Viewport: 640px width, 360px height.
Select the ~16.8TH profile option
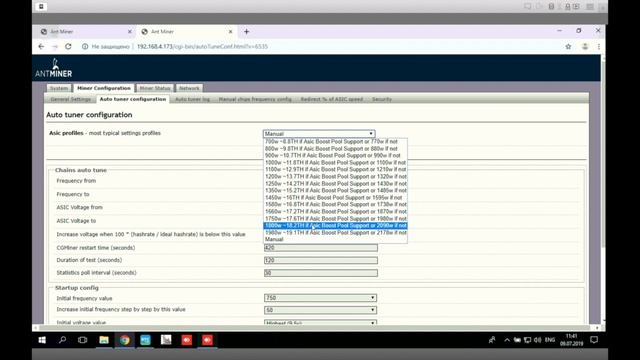tap(335, 204)
